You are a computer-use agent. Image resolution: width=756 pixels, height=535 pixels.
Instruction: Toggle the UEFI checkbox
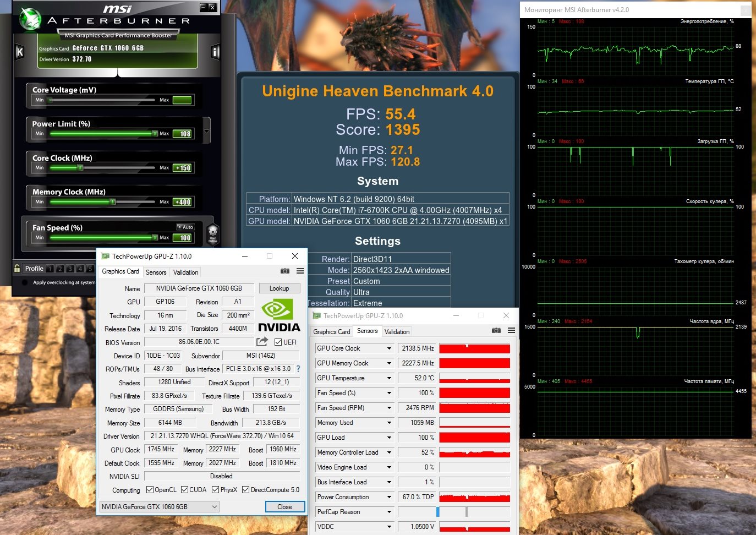[x=278, y=342]
